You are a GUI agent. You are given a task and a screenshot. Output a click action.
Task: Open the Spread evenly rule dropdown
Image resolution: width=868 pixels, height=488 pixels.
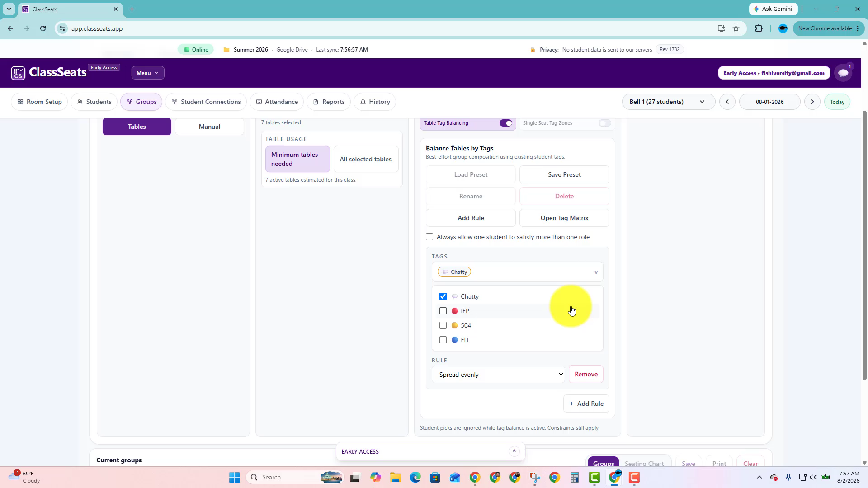(x=498, y=375)
